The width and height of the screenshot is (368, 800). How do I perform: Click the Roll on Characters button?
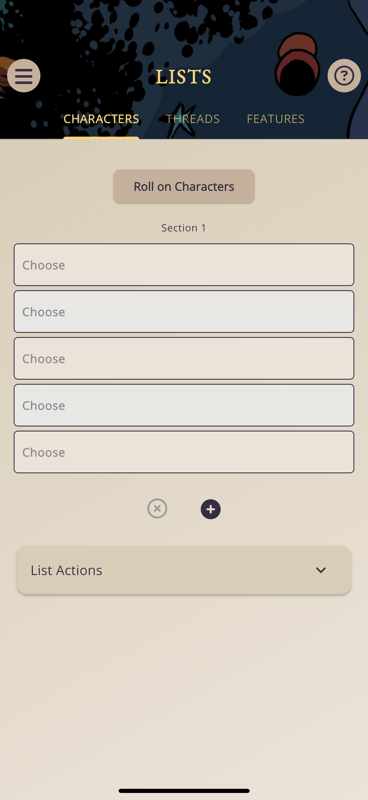[184, 187]
